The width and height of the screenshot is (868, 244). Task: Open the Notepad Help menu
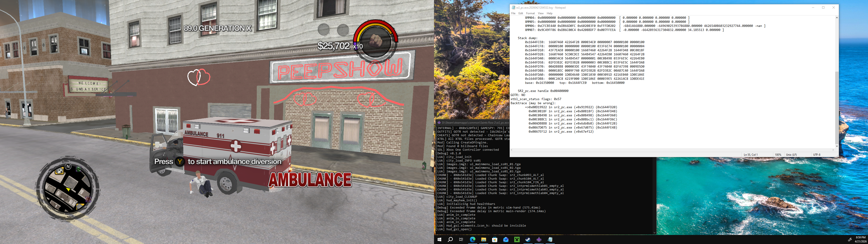pos(550,14)
